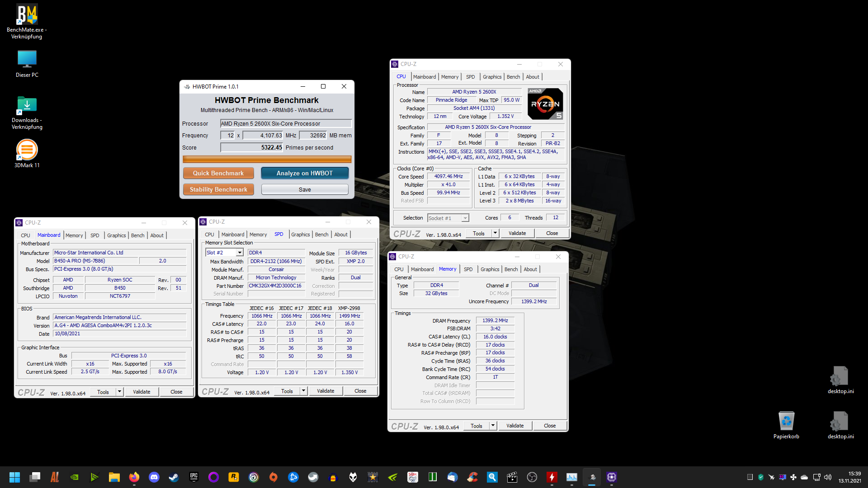Click Save in HWBOT Prime
This screenshot has width=868, height=488.
click(305, 189)
